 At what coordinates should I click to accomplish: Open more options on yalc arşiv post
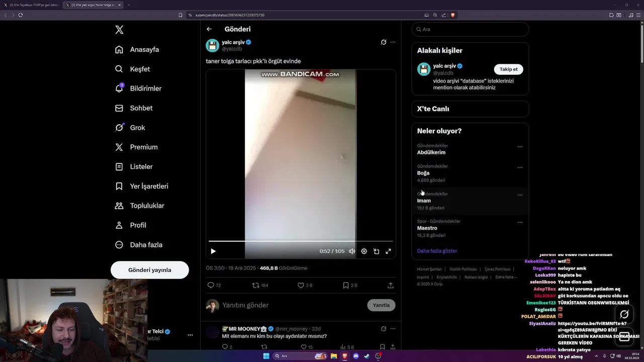pos(393,42)
